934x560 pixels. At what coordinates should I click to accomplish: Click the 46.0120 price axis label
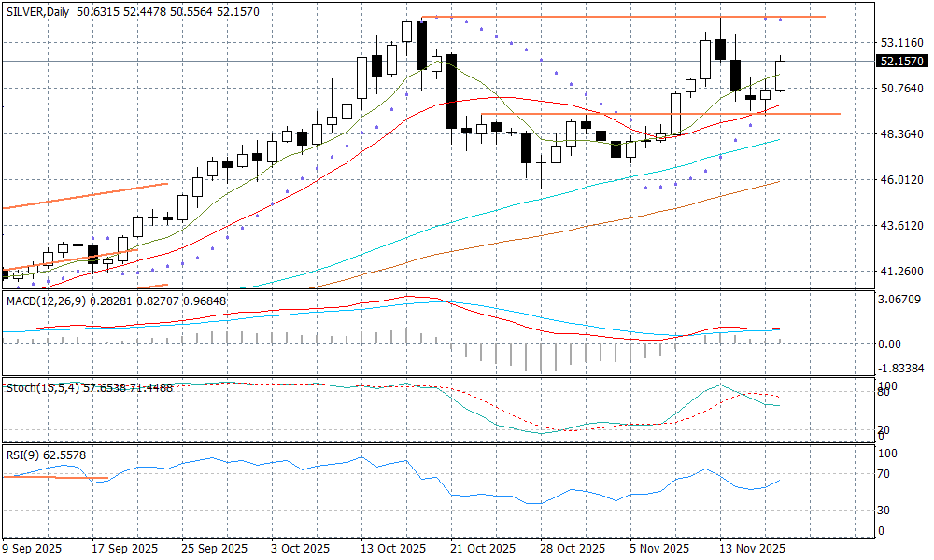(x=901, y=180)
